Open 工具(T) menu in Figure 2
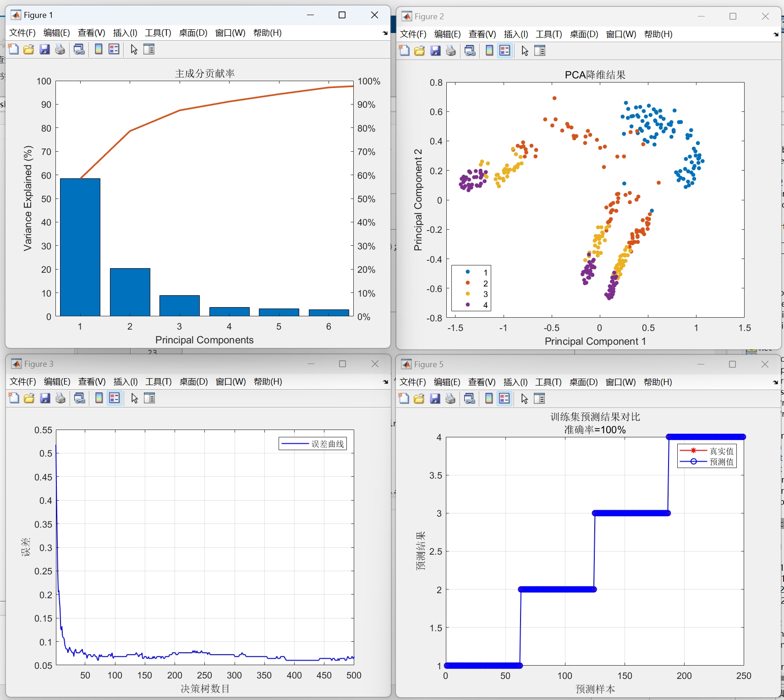The image size is (784, 700). point(549,34)
